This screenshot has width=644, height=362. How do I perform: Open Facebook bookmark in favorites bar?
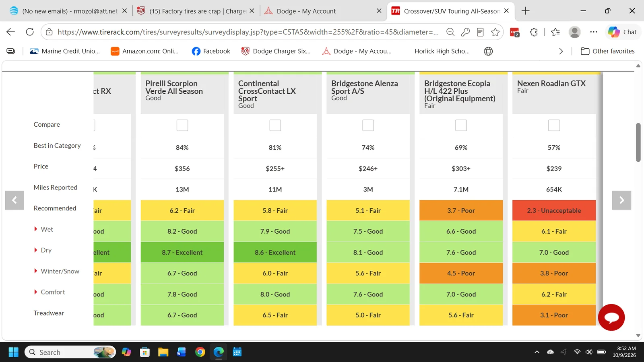(x=211, y=51)
